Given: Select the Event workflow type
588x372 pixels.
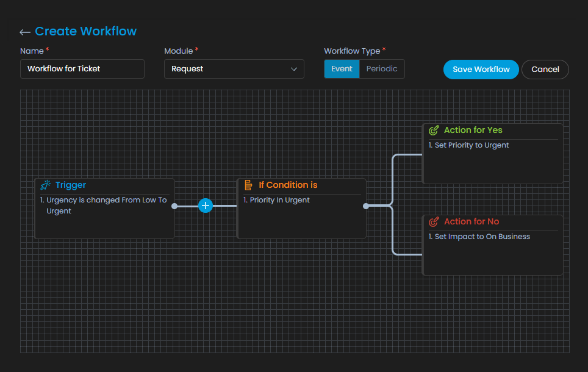Looking at the screenshot, I should (342, 69).
